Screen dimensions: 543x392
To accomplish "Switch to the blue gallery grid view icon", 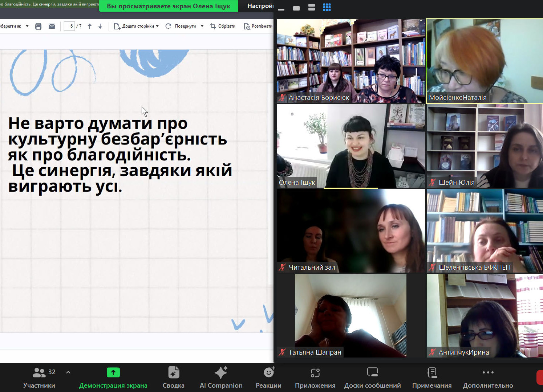I will pos(327,8).
